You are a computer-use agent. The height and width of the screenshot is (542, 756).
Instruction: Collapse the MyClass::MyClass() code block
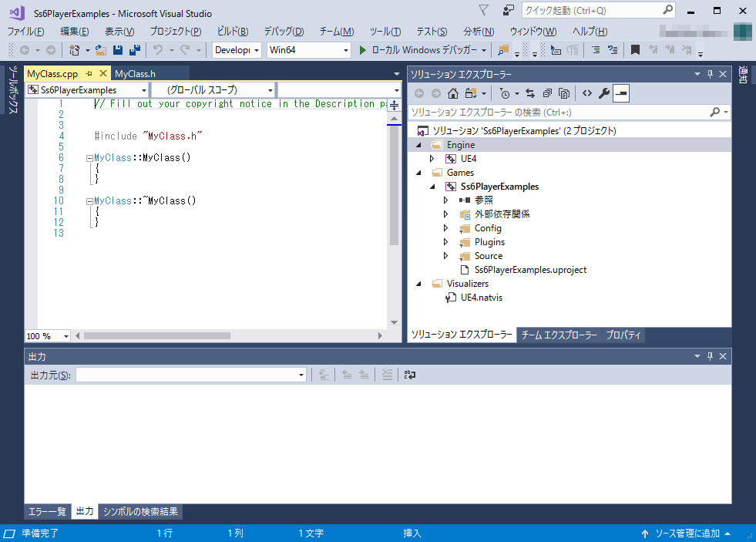click(89, 158)
